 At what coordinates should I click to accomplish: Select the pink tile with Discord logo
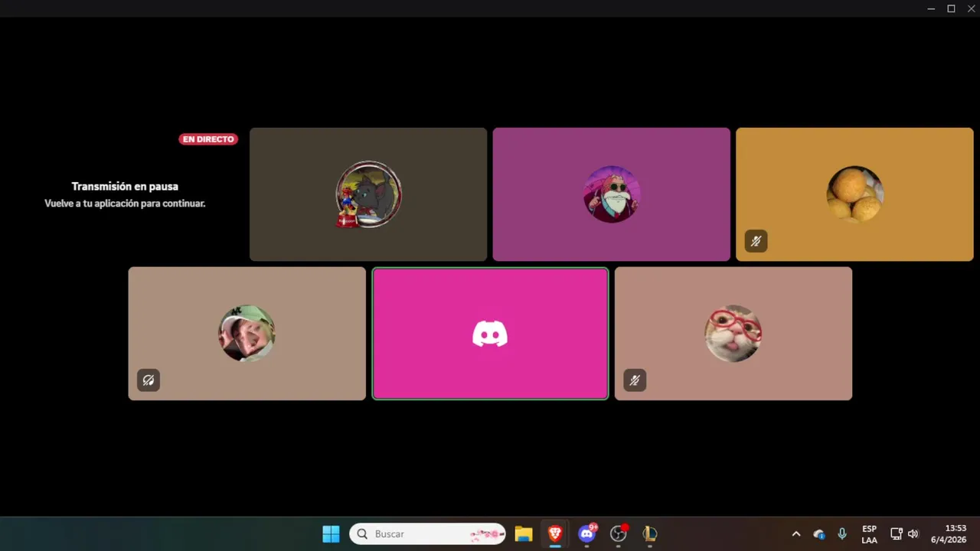click(x=490, y=333)
